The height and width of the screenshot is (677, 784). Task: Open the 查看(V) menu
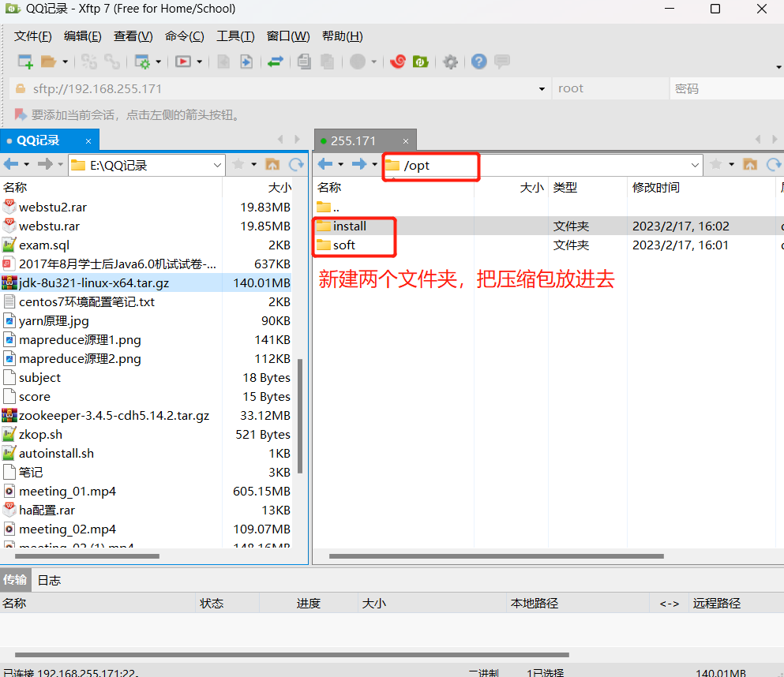coord(133,36)
